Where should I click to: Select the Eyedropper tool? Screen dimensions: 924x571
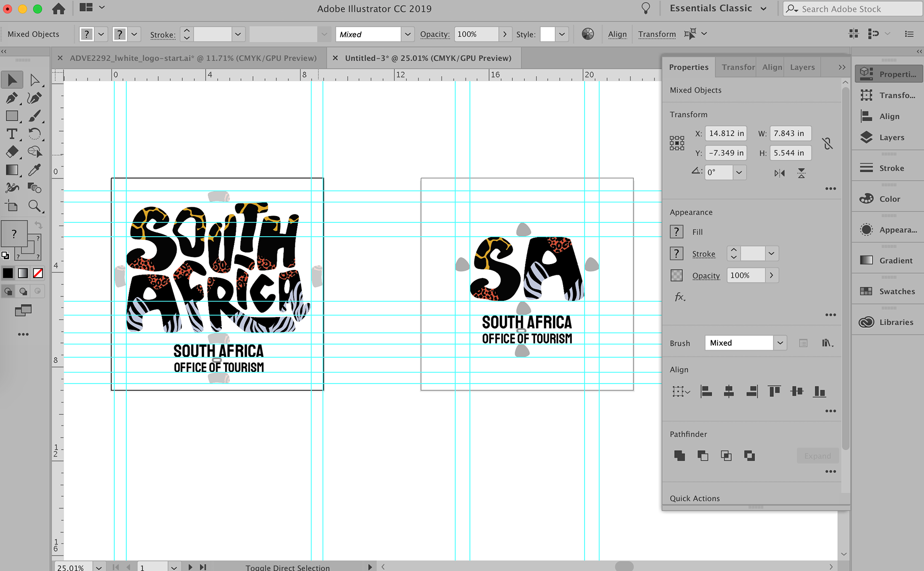click(35, 170)
